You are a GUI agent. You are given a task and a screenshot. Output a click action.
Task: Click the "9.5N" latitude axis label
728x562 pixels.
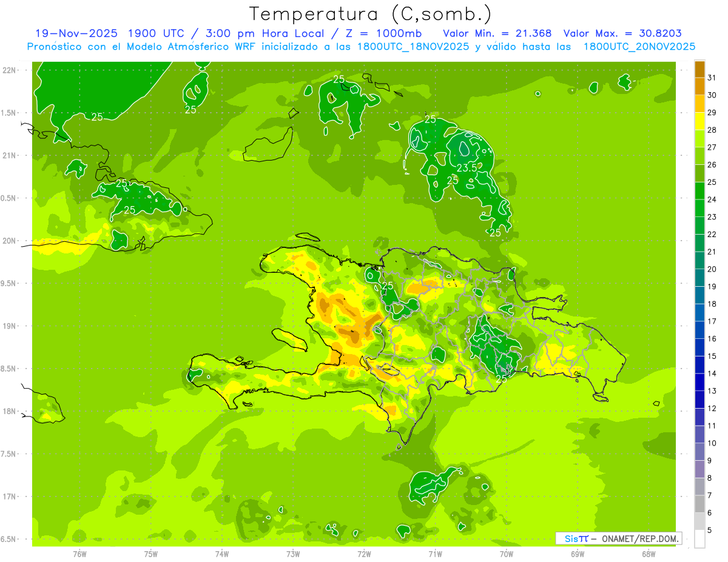pyautogui.click(x=9, y=283)
